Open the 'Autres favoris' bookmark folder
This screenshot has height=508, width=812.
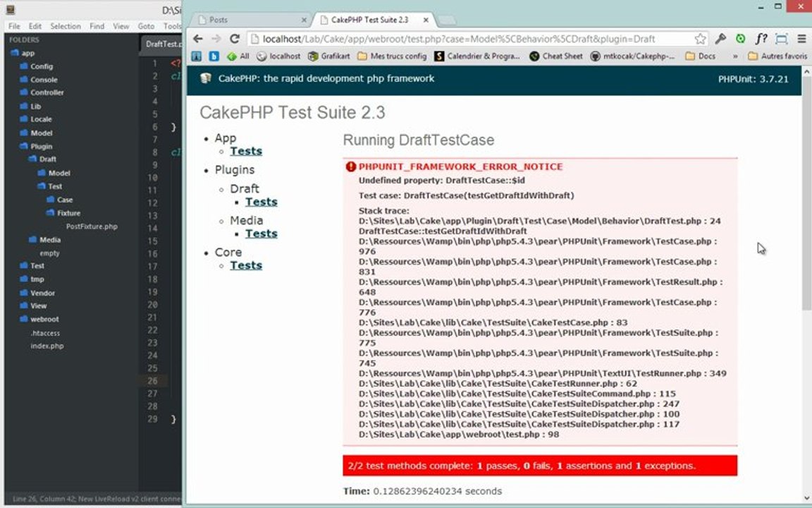coord(777,56)
